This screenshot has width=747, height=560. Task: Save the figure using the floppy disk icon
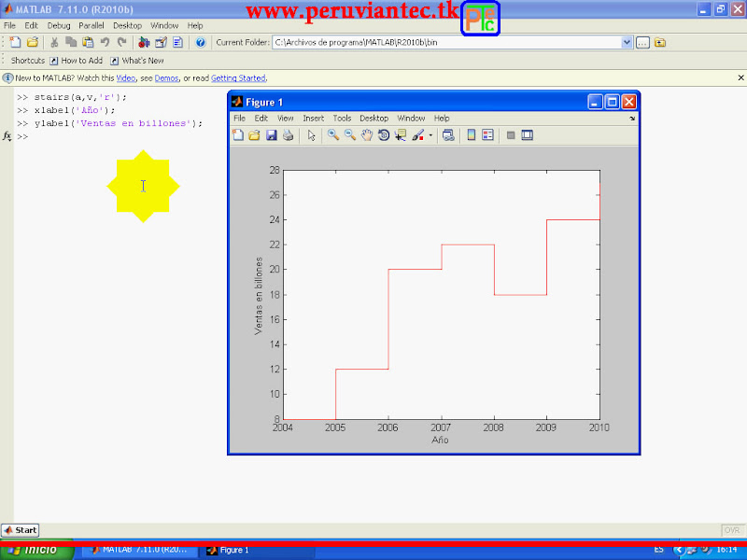272,135
